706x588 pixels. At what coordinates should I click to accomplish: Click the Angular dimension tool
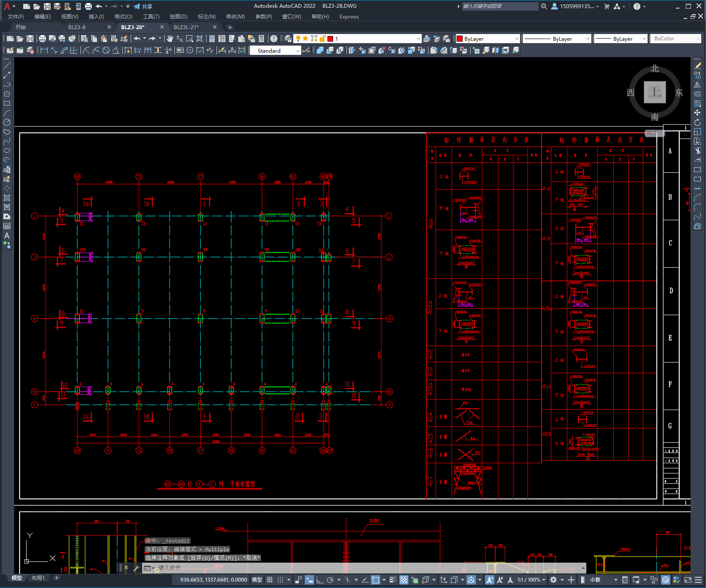tap(115, 50)
